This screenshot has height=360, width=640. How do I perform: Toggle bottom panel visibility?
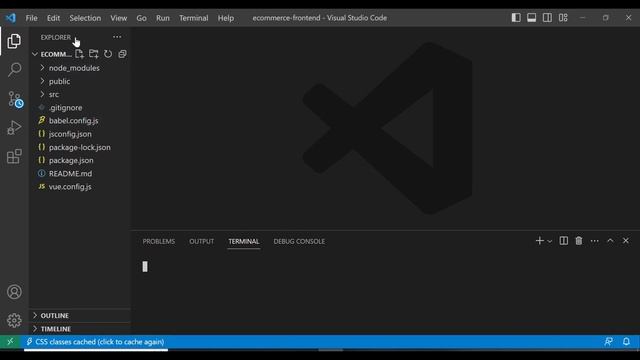[x=531, y=18]
